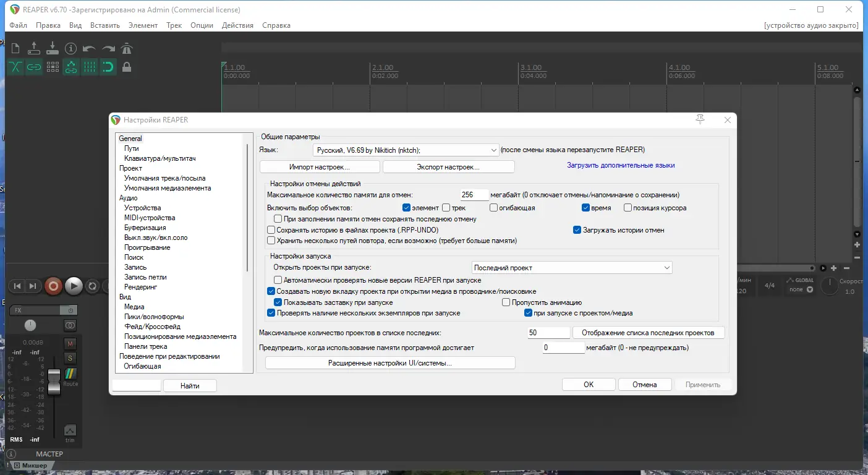Click the max undo memory field showing 256
Screen dimensions: 868x475
pyautogui.click(x=474, y=195)
